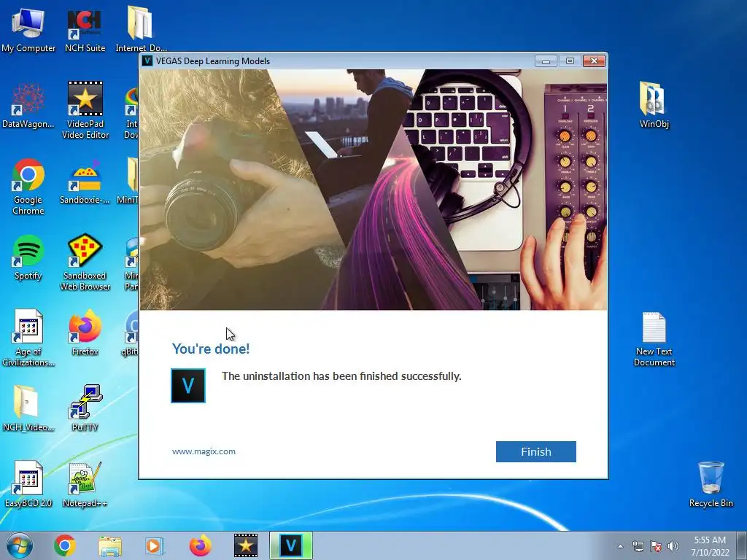Open Windows Explorer from the taskbar
Screen dimensions: 747x560
pyautogui.click(x=110, y=545)
